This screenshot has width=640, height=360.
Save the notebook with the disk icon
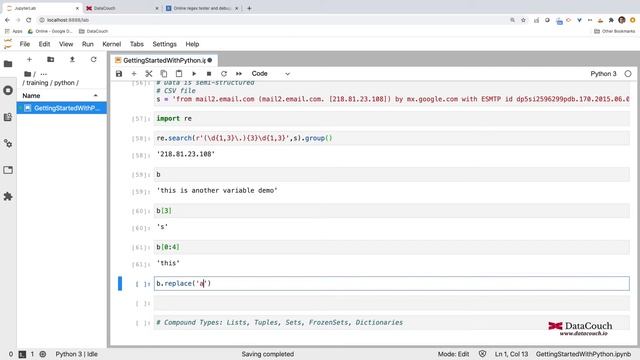[x=119, y=74]
